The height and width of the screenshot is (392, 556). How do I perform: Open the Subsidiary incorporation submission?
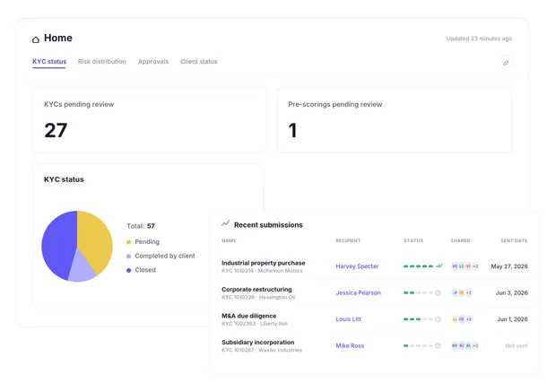[x=258, y=343]
